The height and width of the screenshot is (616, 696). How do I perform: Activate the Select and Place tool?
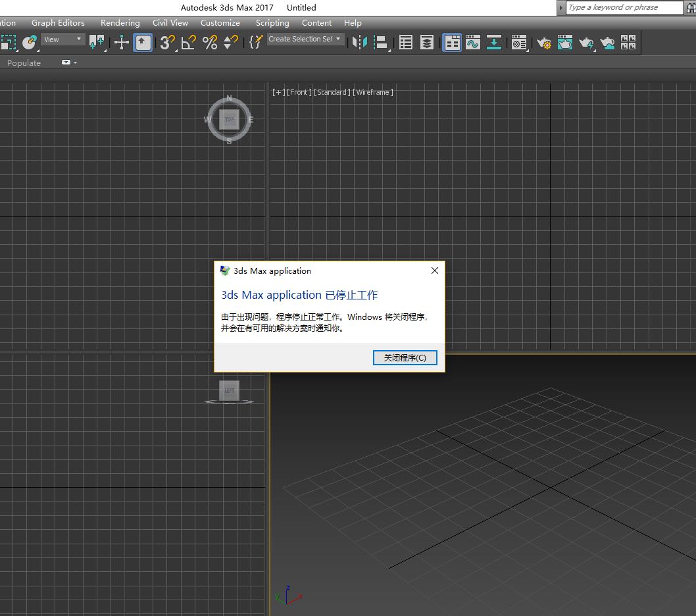click(30, 43)
